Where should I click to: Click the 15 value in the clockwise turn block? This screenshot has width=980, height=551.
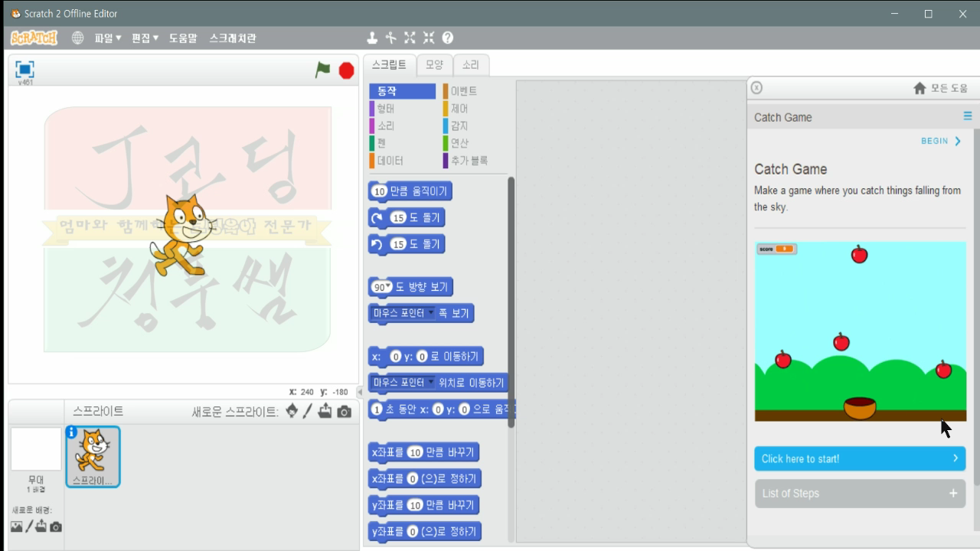(397, 218)
